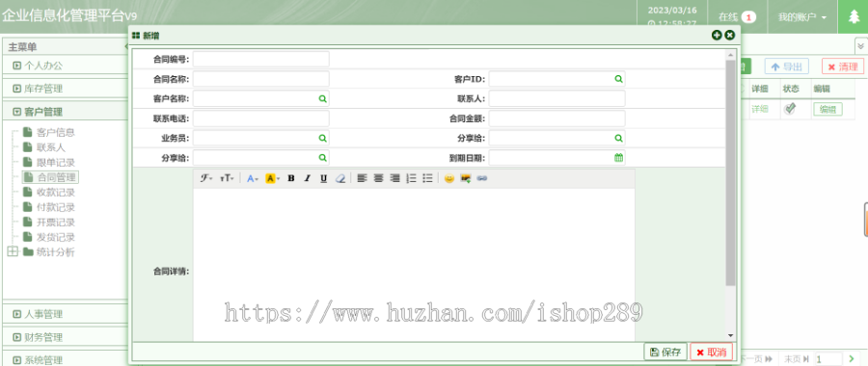Screen dimensions: 868x366
Task: Click the insert hyperlink chain icon
Action: (x=482, y=178)
